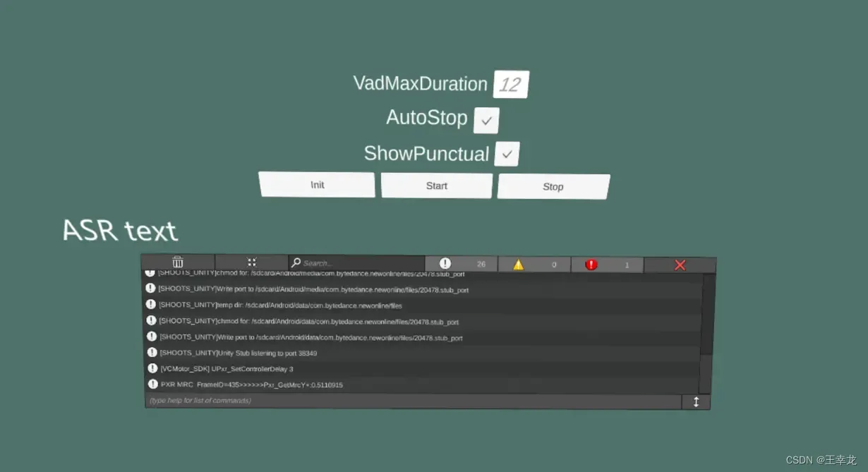Click the Init button
The width and height of the screenshot is (868, 472).
[317, 185]
